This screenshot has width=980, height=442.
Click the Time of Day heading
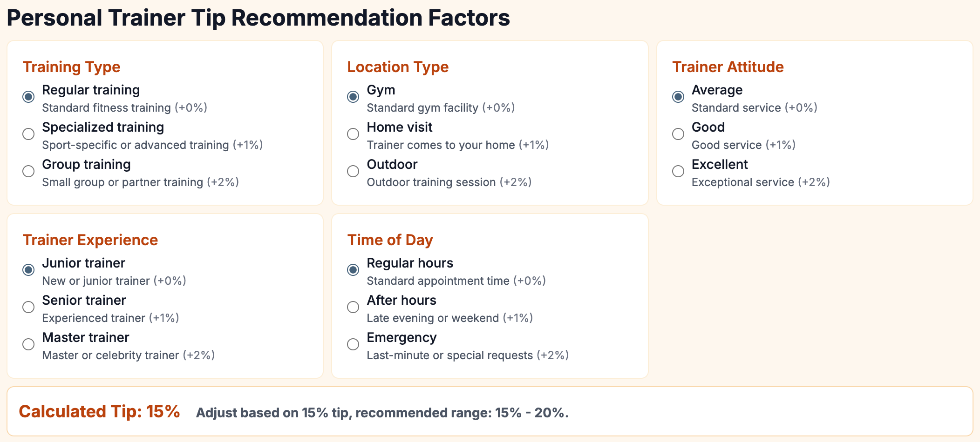(x=390, y=240)
